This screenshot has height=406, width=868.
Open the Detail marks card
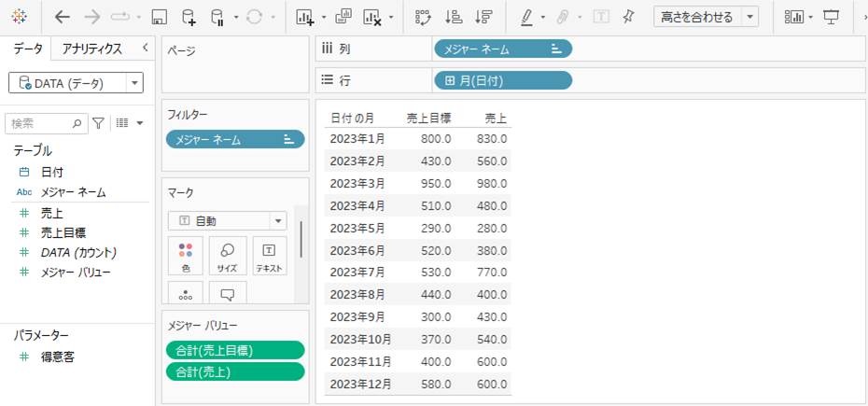coord(186,292)
